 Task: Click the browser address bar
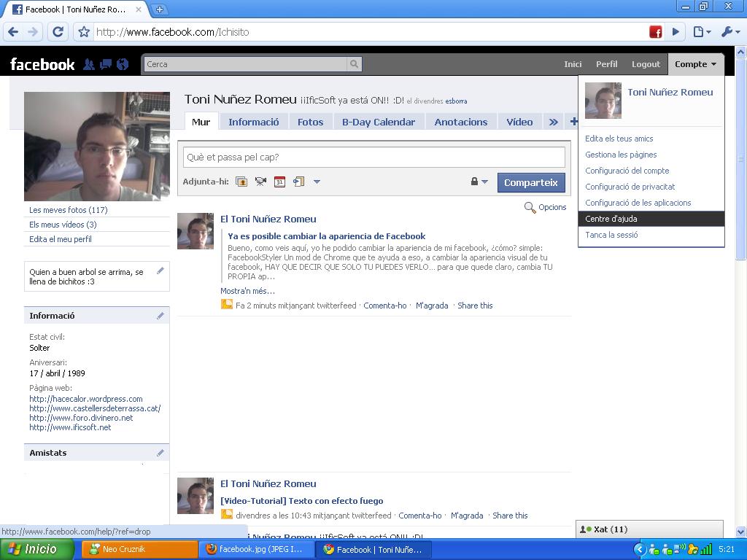point(369,32)
